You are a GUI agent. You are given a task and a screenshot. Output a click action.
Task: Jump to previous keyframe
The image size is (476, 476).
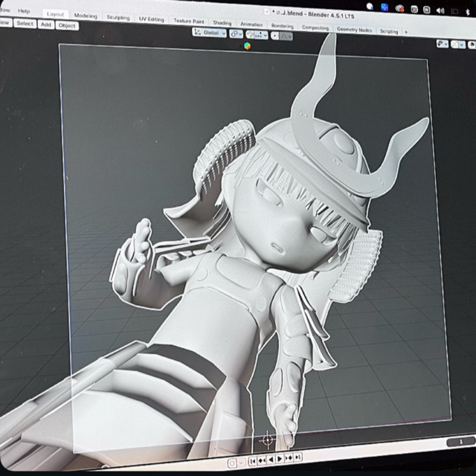click(261, 460)
